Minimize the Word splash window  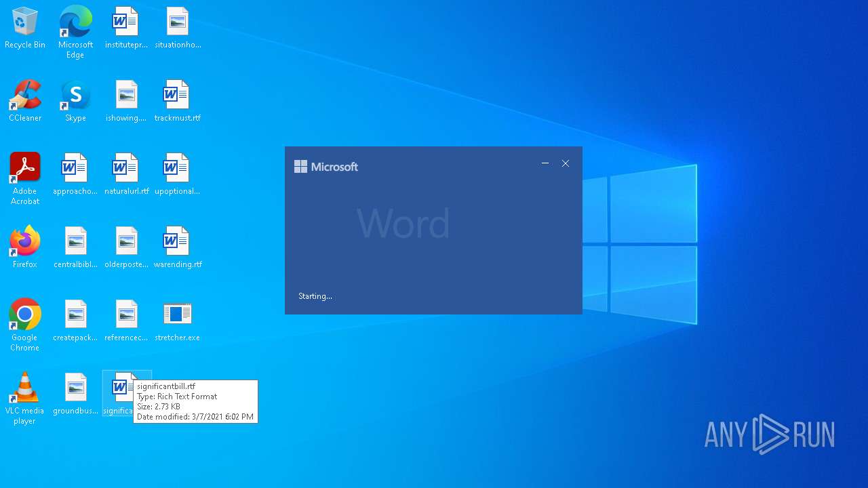coord(545,163)
